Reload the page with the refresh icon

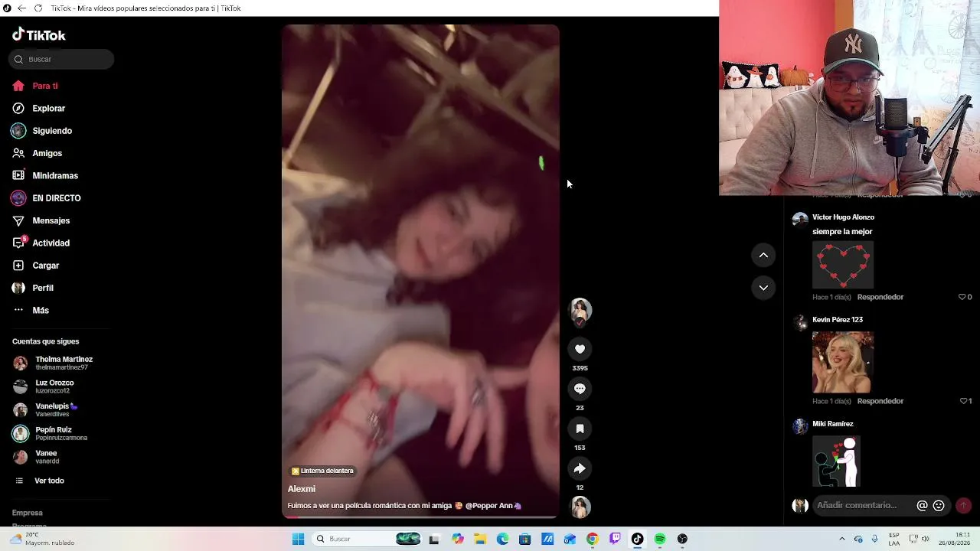point(38,8)
